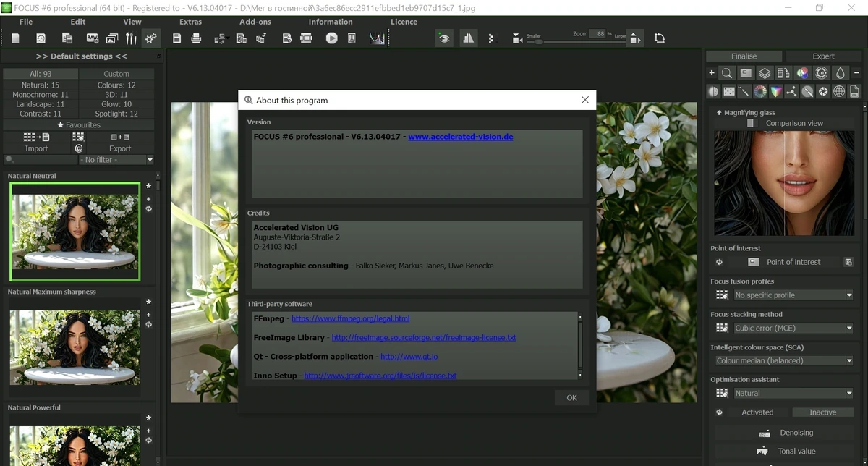Click the printer icon in toolbar
868x466 pixels.
point(196,38)
